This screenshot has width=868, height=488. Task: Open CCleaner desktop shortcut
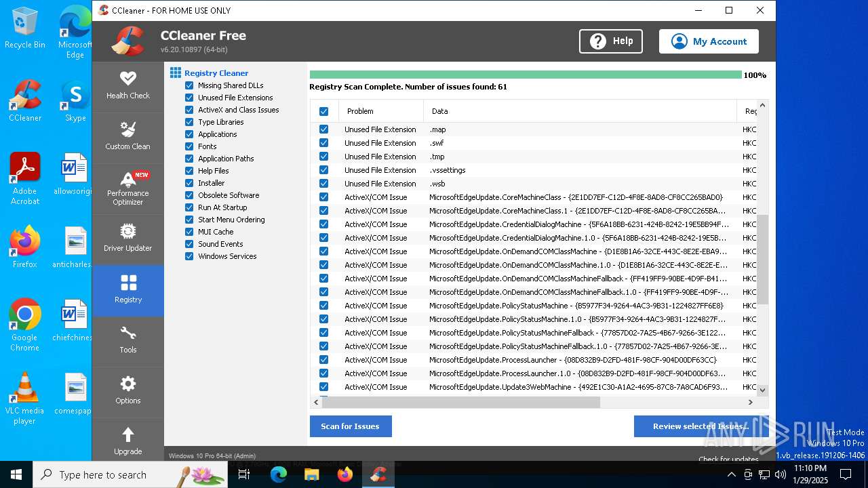[25, 100]
